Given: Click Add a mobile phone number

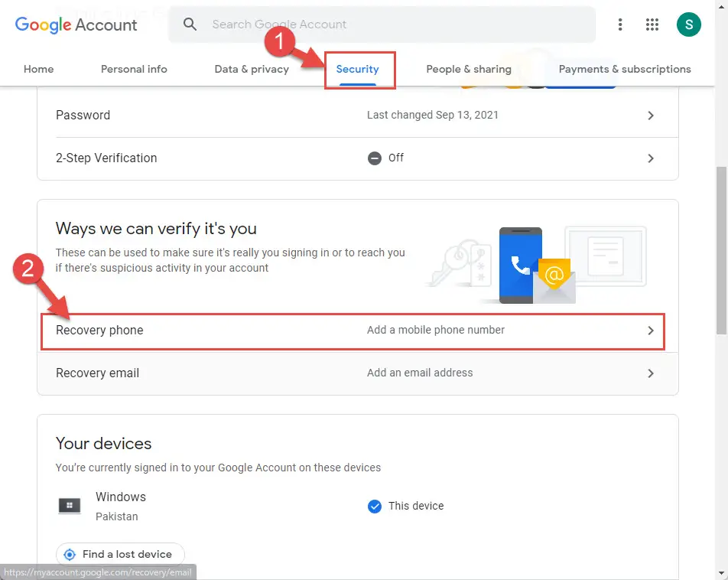Looking at the screenshot, I should (436, 330).
